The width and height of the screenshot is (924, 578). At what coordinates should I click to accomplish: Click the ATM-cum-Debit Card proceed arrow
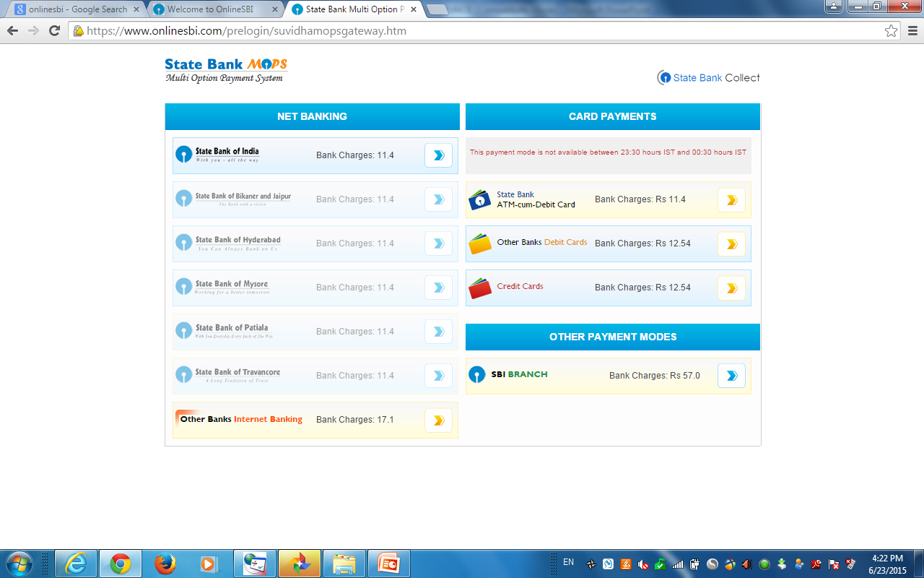coord(731,200)
